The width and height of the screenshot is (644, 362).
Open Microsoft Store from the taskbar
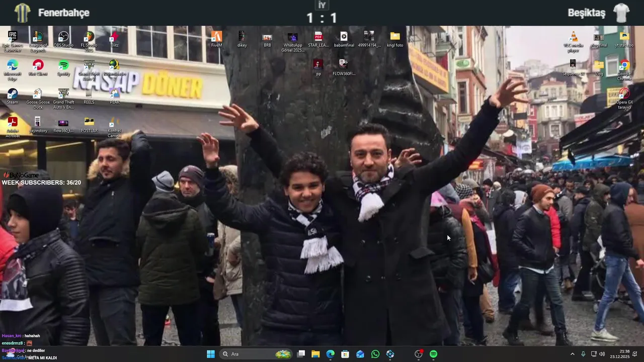(345, 354)
